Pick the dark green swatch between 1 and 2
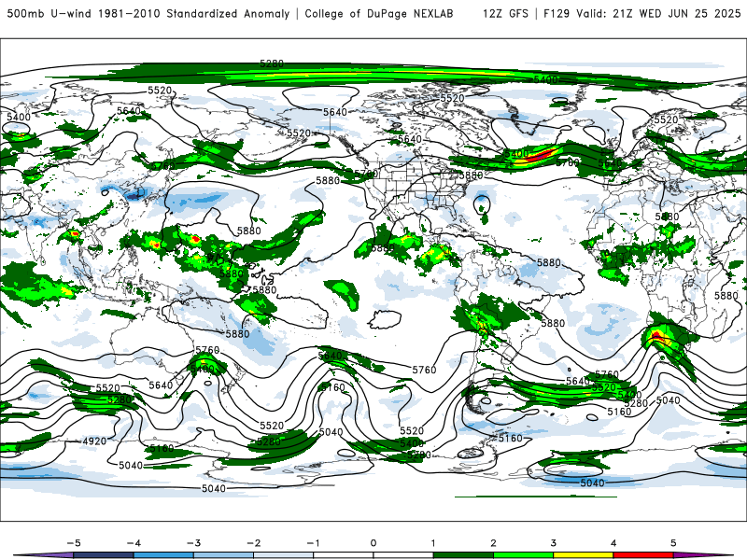 (463, 555)
